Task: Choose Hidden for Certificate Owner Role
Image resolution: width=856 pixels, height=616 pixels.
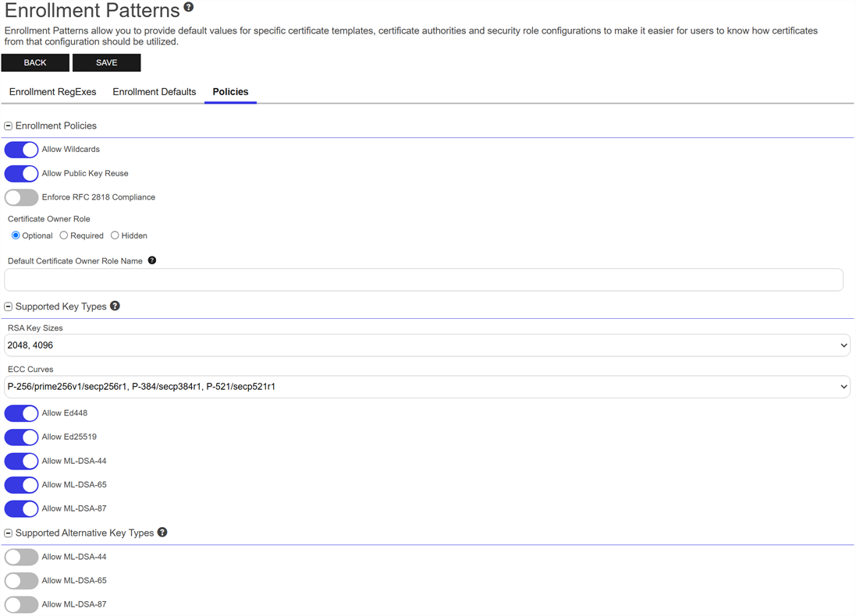Action: pos(115,235)
